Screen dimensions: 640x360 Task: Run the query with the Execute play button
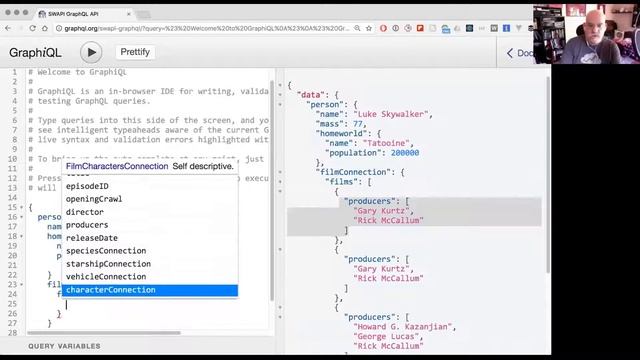pos(91,52)
